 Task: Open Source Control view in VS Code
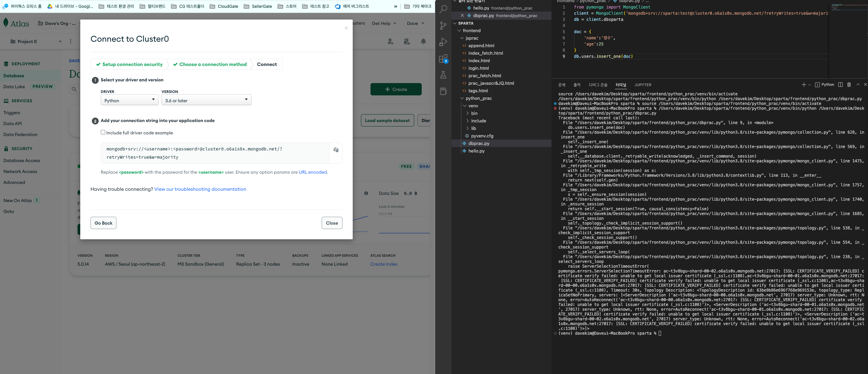tap(443, 26)
